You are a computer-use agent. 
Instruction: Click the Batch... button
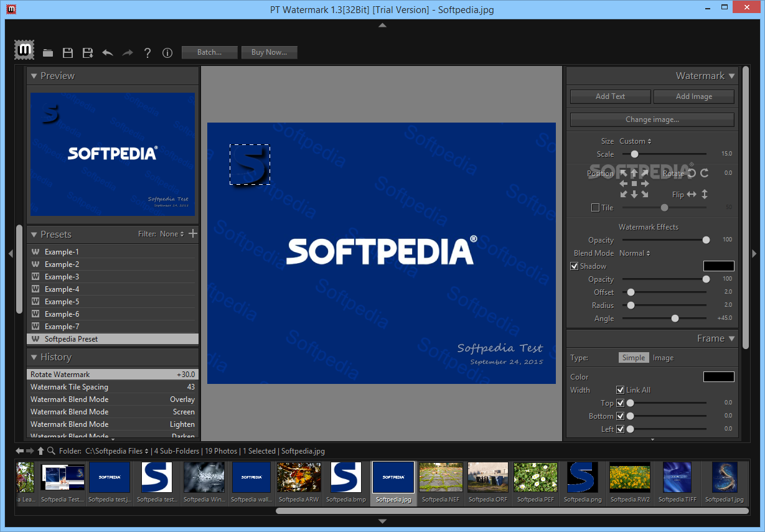210,52
